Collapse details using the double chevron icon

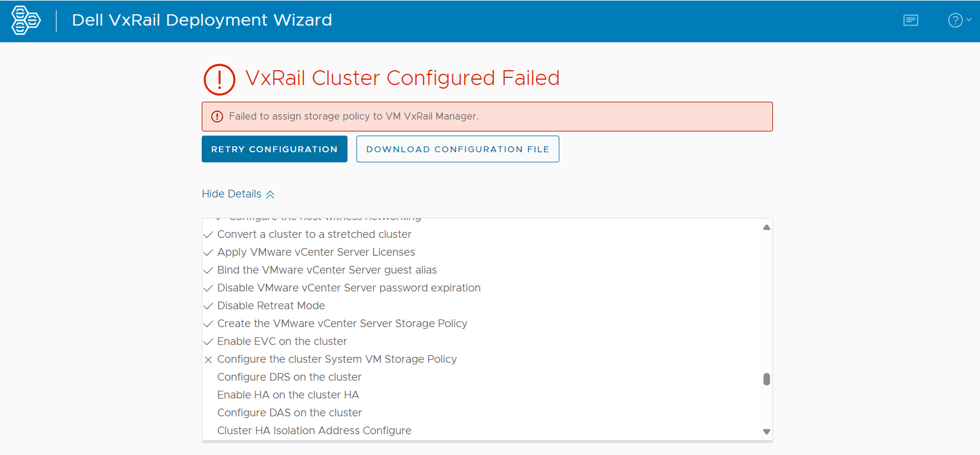pyautogui.click(x=271, y=193)
